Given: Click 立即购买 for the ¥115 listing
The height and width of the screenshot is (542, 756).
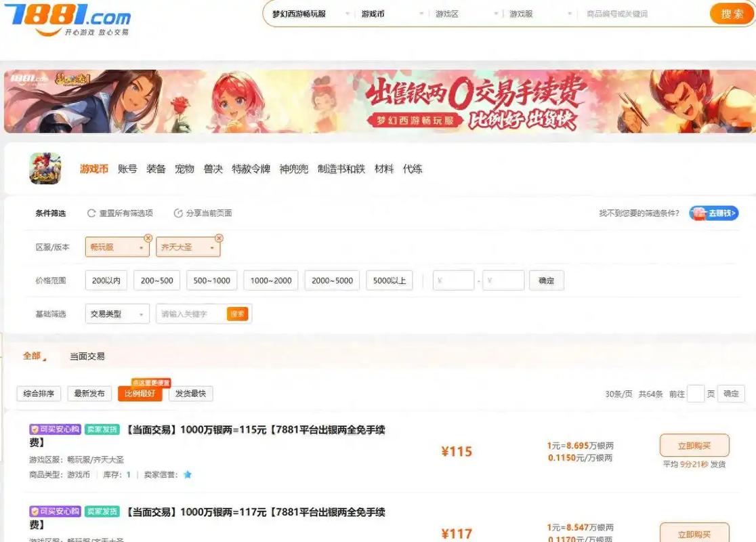Looking at the screenshot, I should pyautogui.click(x=694, y=446).
